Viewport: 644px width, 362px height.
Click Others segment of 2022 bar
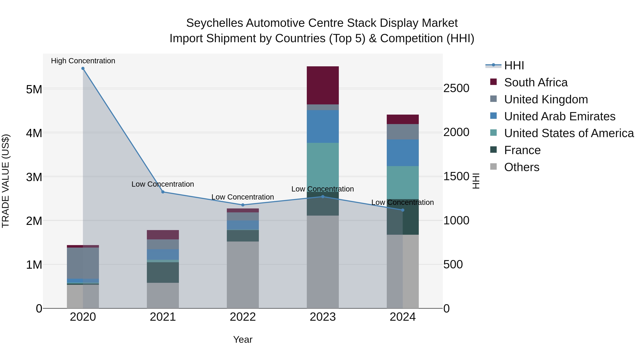click(x=243, y=275)
